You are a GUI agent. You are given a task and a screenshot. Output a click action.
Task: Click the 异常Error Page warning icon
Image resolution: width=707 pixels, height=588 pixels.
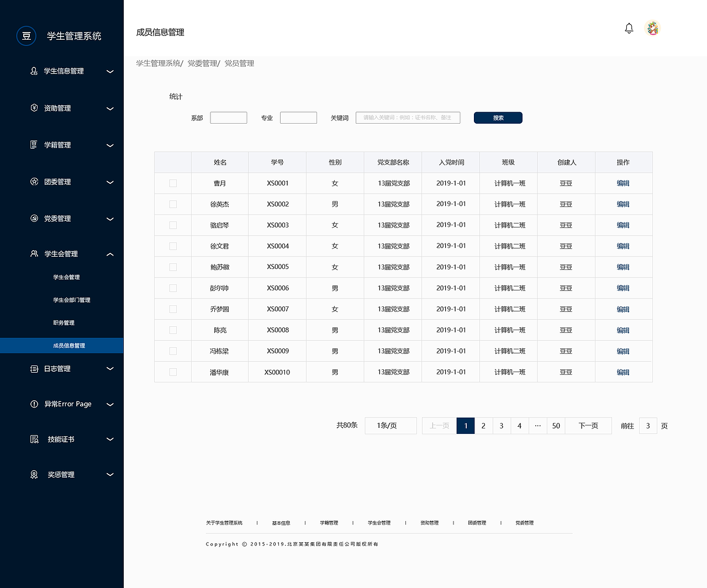[34, 404]
